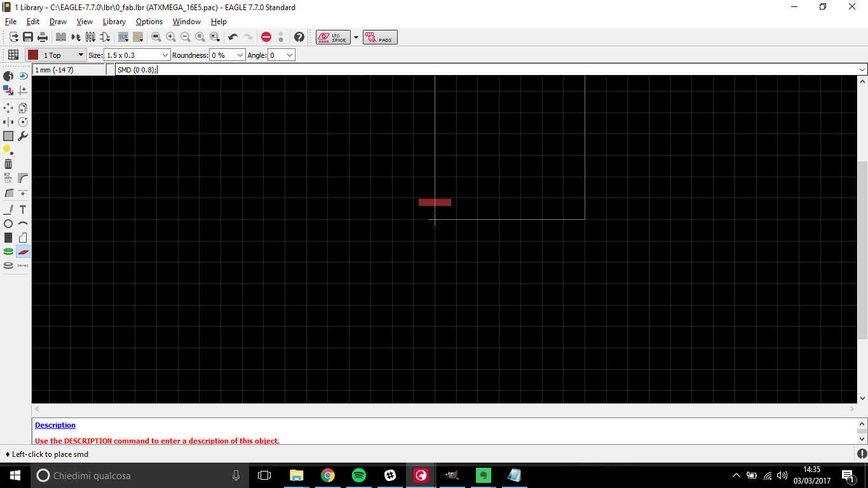Select the Hole tool
868x488 pixels.
[8, 266]
